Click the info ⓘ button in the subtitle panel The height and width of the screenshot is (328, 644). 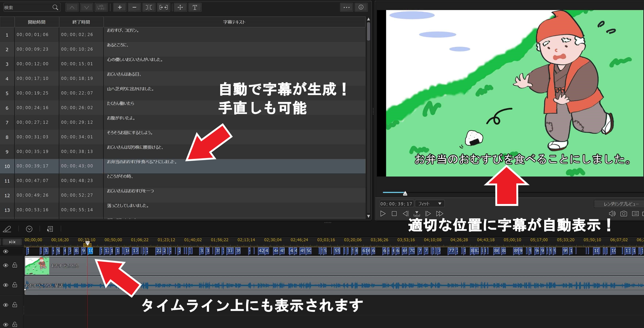pyautogui.click(x=361, y=7)
